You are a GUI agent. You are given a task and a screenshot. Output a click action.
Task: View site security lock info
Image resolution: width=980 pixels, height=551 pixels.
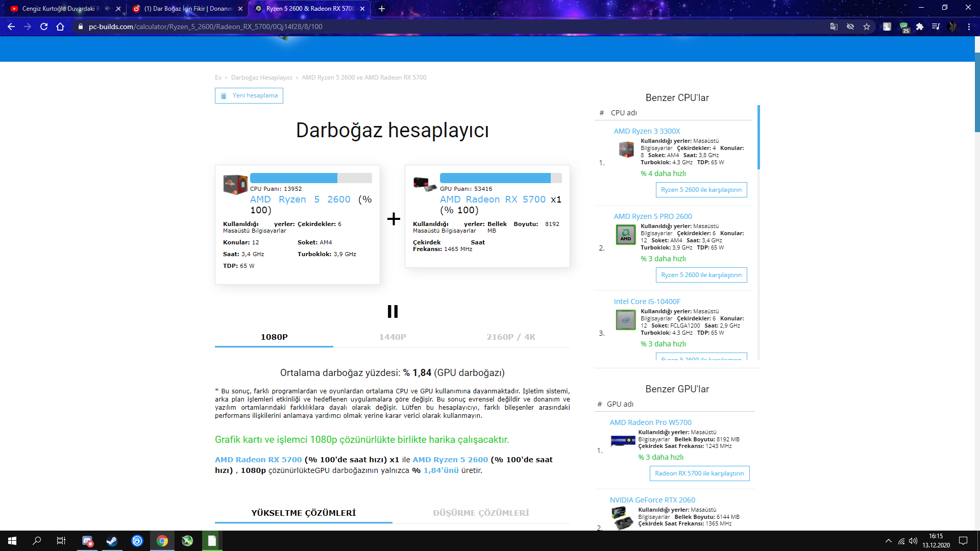click(80, 27)
